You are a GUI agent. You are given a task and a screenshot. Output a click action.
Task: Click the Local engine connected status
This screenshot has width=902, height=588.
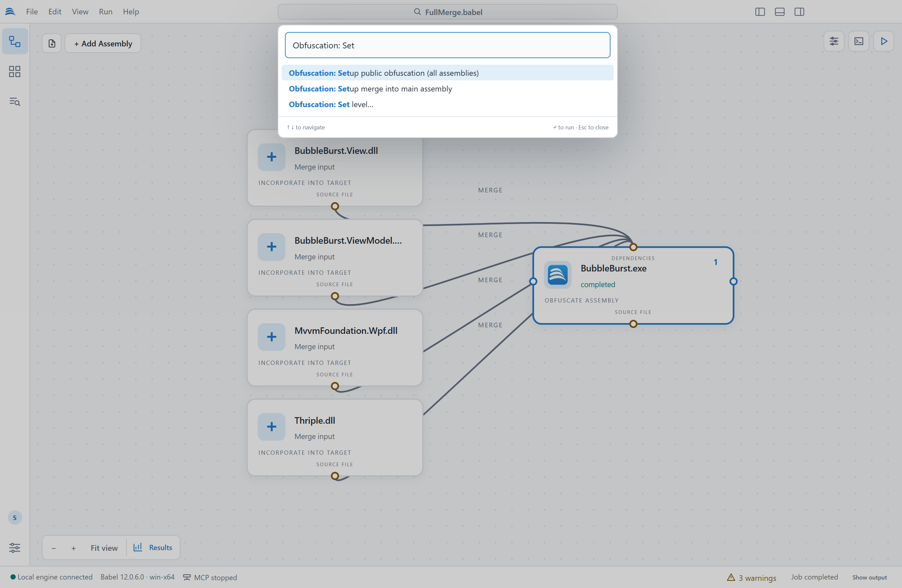click(x=52, y=577)
